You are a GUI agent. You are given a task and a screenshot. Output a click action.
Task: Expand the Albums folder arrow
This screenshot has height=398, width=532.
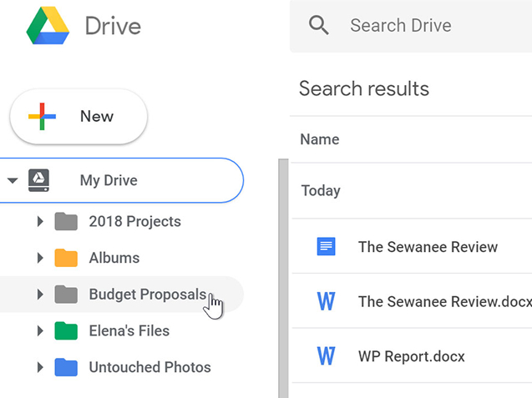(40, 258)
